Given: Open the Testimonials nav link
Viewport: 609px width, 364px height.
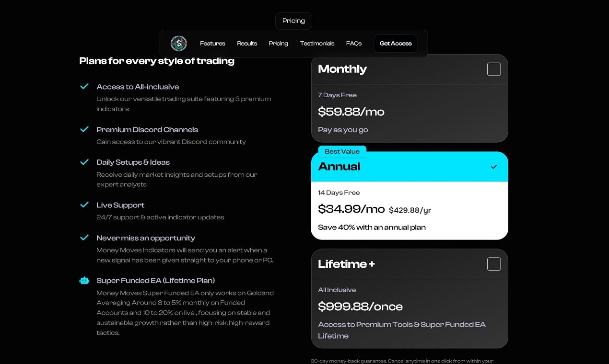Looking at the screenshot, I should (317, 44).
